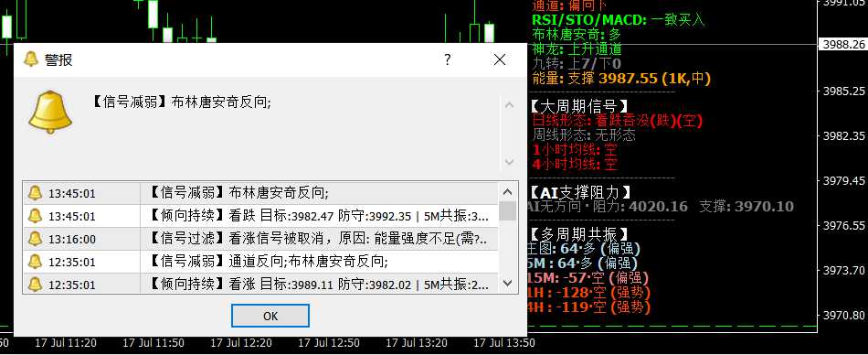
Task: Click the 3985.25 price axis label
Action: tap(844, 91)
